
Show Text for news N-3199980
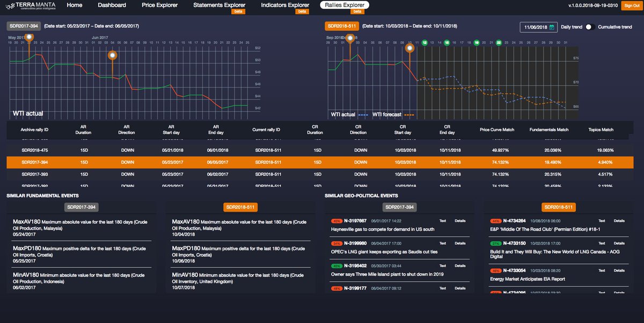click(x=443, y=244)
